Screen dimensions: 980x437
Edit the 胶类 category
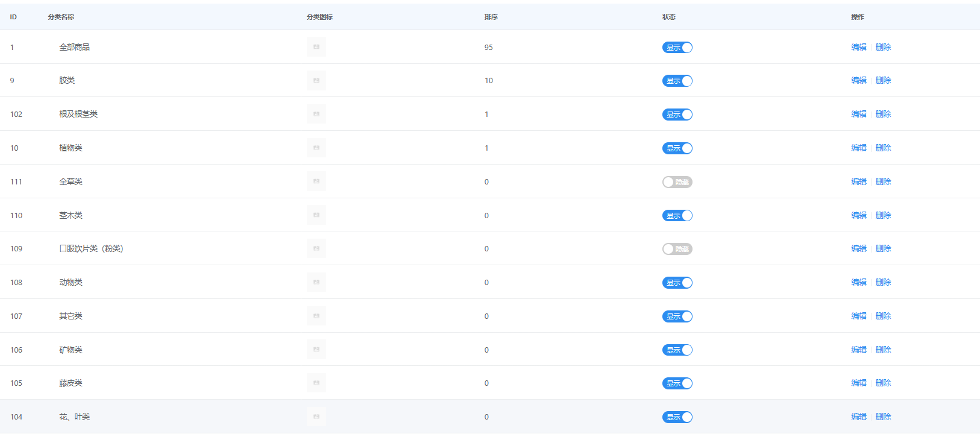tap(859, 80)
